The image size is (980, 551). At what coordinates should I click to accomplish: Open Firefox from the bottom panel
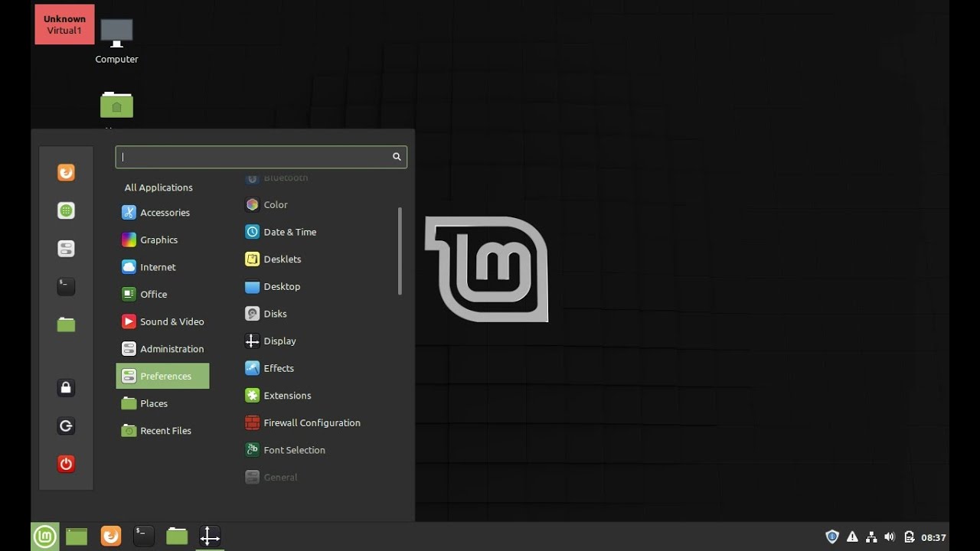tap(111, 536)
